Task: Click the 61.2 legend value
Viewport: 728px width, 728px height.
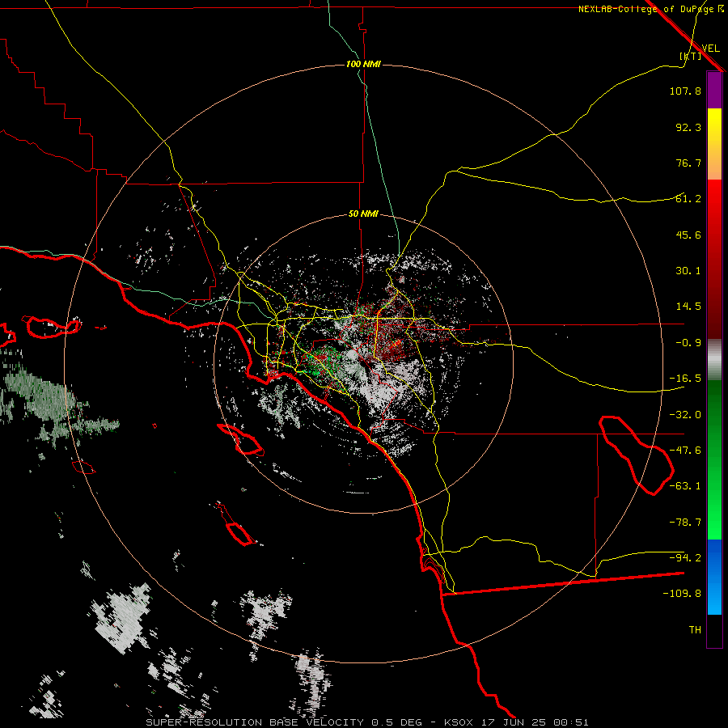Action: click(x=688, y=199)
